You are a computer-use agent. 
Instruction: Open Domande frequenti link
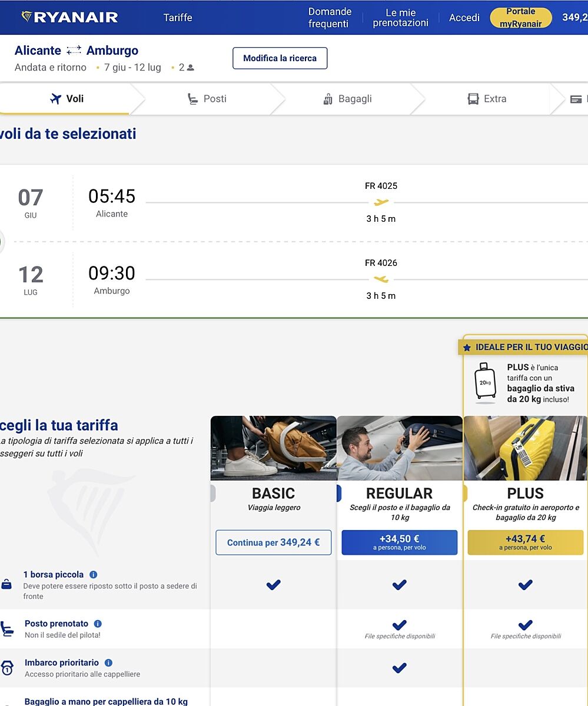coord(330,18)
